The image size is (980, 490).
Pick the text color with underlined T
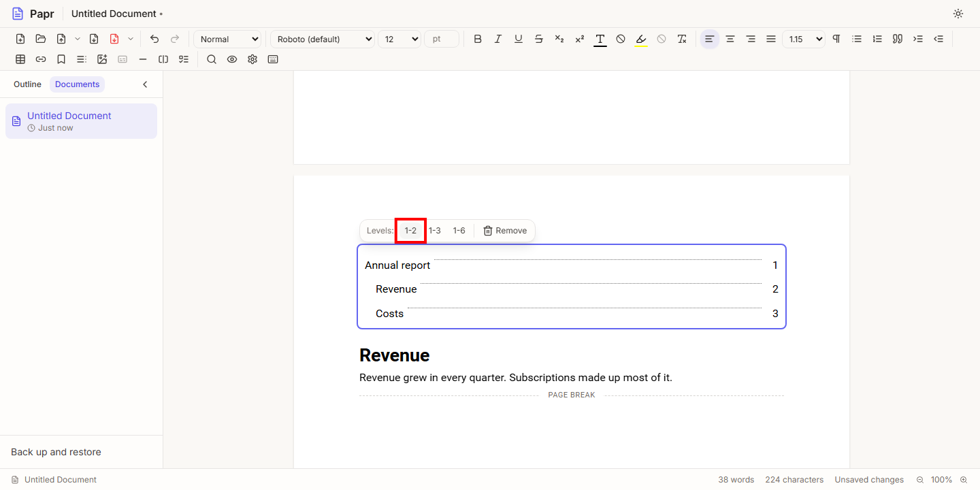click(600, 39)
